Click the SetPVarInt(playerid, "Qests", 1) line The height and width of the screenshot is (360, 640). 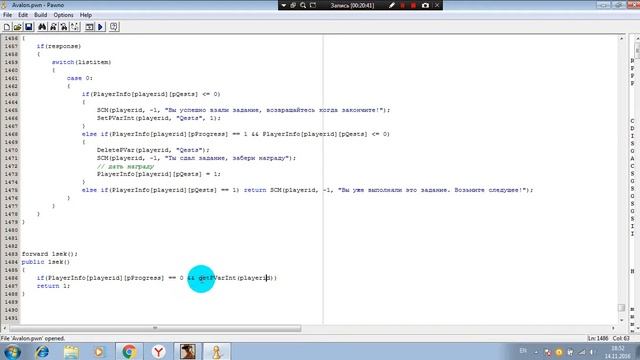[x=159, y=118]
